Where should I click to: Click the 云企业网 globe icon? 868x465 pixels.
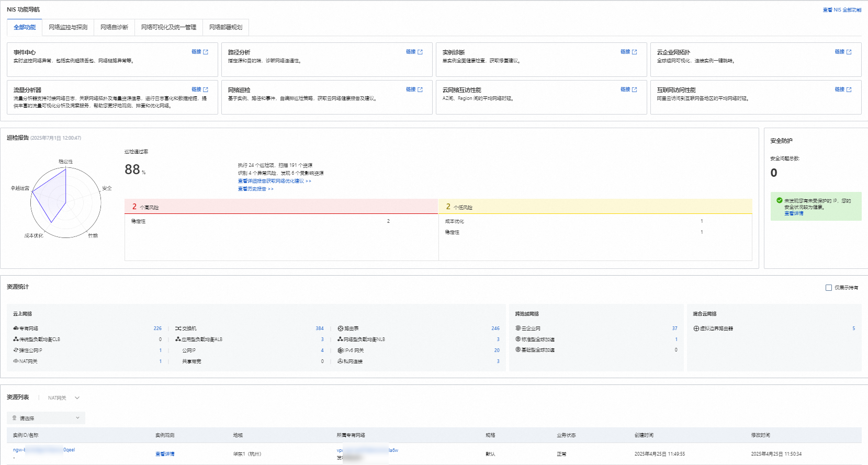point(518,328)
